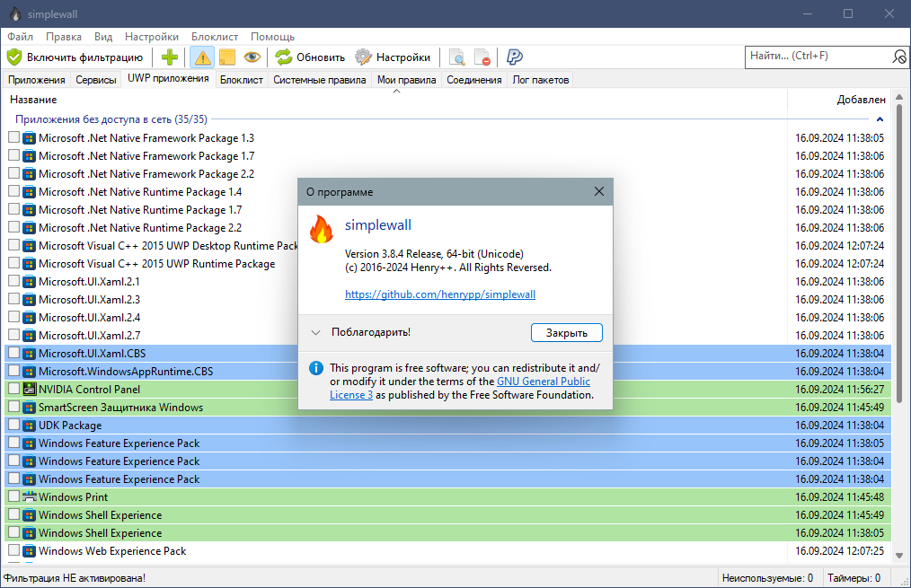Open the Файл menu
The image size is (911, 588).
pos(21,37)
